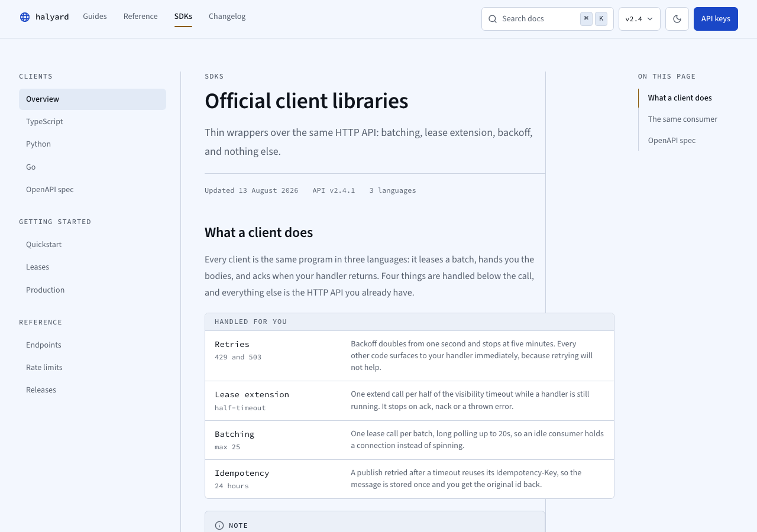Jump to 'What a client does' section
This screenshot has height=532, width=757.
(x=680, y=98)
